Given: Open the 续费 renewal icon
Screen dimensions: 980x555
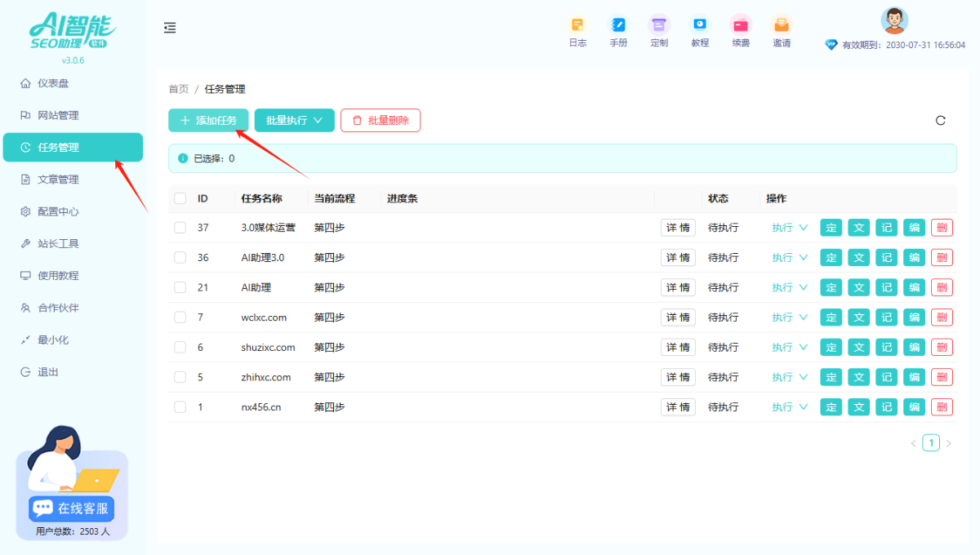Looking at the screenshot, I should (741, 31).
